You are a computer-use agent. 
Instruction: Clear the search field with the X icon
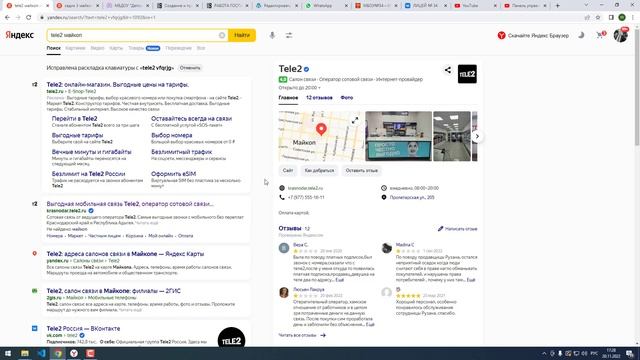click(222, 35)
